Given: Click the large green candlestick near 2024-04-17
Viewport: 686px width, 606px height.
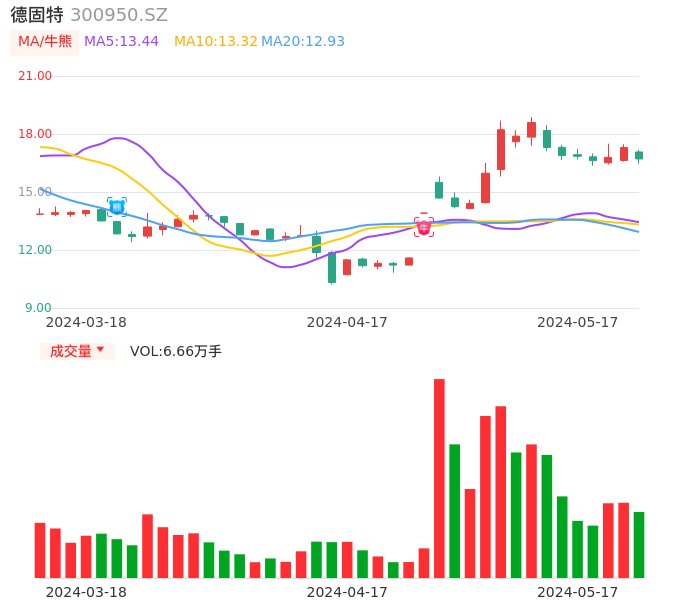Looking at the screenshot, I should tap(332, 267).
